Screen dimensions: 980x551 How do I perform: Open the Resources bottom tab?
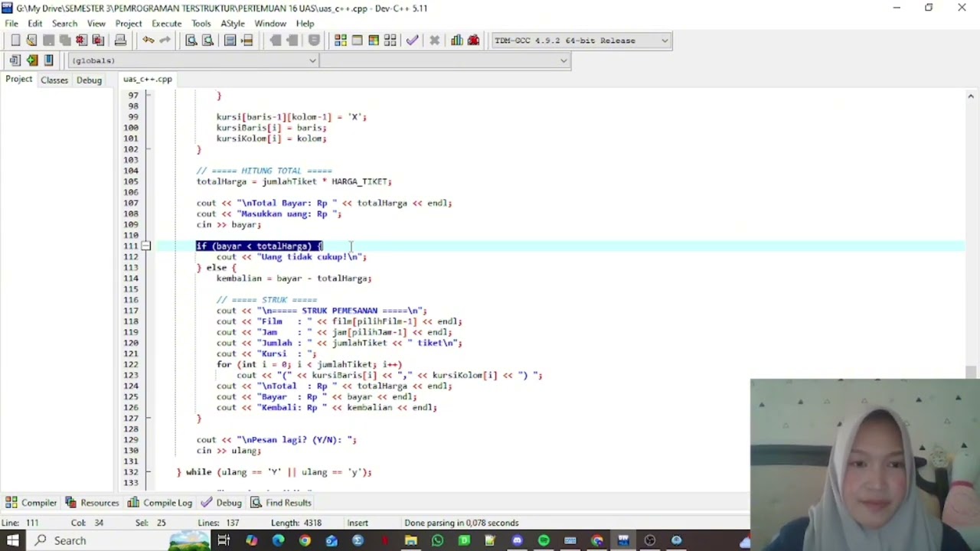92,503
